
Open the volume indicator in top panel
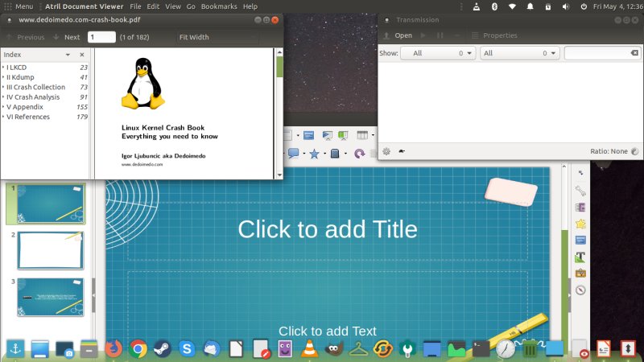566,6
